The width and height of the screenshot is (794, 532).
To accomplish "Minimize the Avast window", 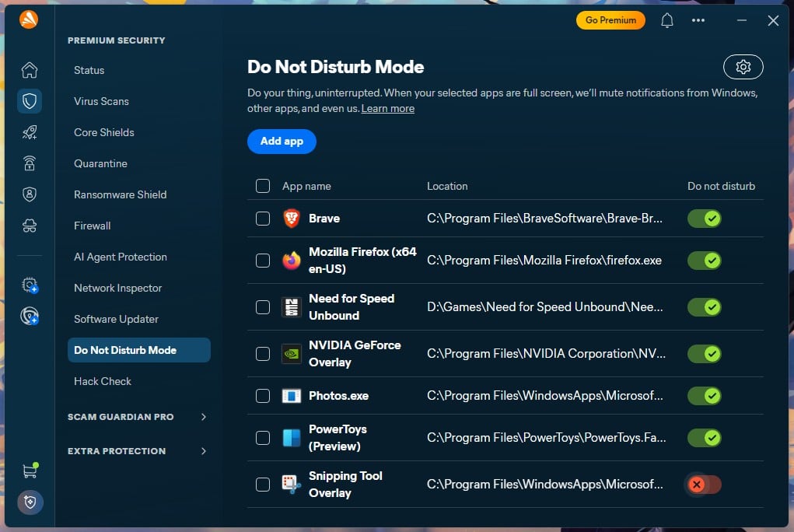I will tap(741, 20).
